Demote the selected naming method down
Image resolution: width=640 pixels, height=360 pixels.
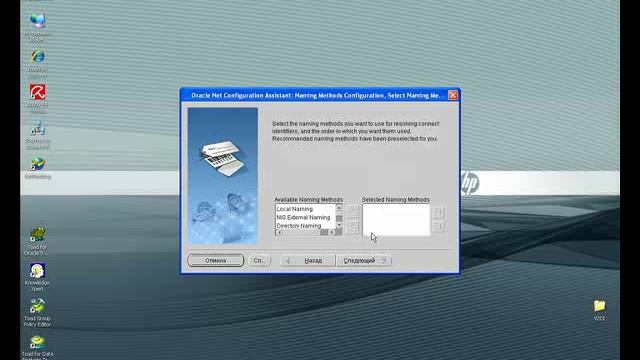point(438,227)
